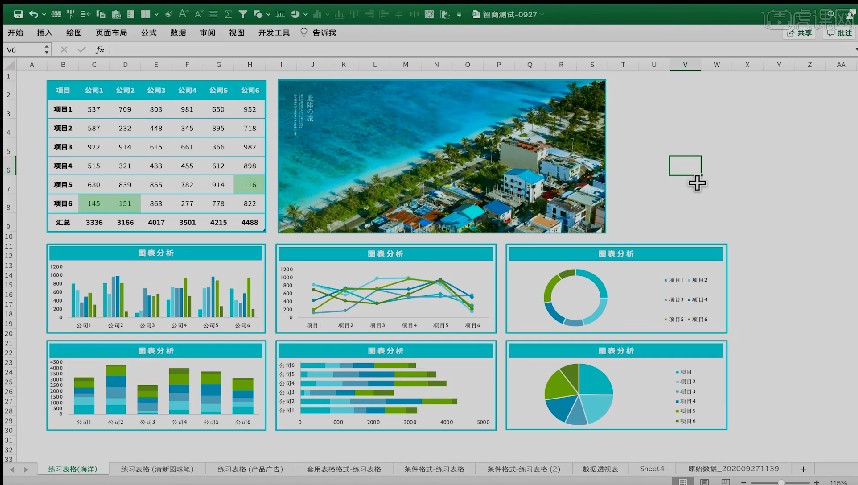Click the Select All corner triangle
The image size is (858, 485).
[x=9, y=65]
